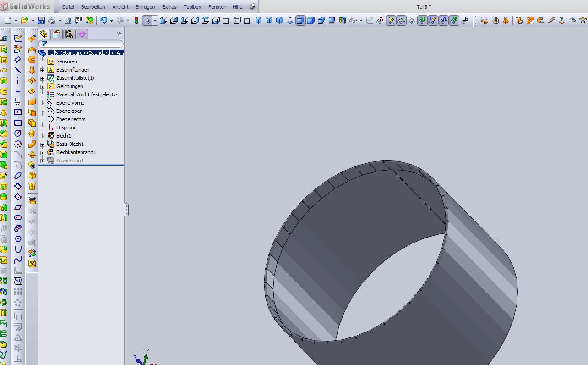Switch to the ConfigurationManager tab
The width and height of the screenshot is (588, 365).
(69, 34)
